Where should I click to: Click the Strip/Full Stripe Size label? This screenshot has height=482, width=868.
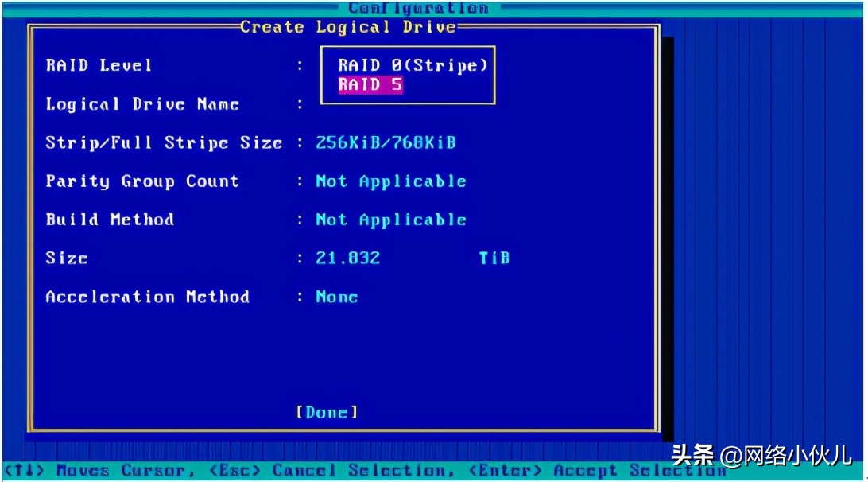[x=164, y=143]
